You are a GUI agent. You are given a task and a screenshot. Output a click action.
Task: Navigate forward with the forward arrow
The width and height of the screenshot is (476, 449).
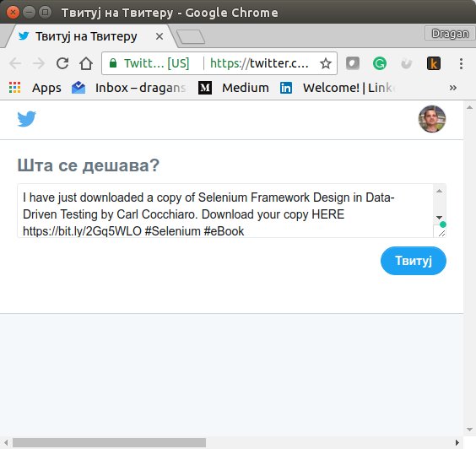(39, 63)
